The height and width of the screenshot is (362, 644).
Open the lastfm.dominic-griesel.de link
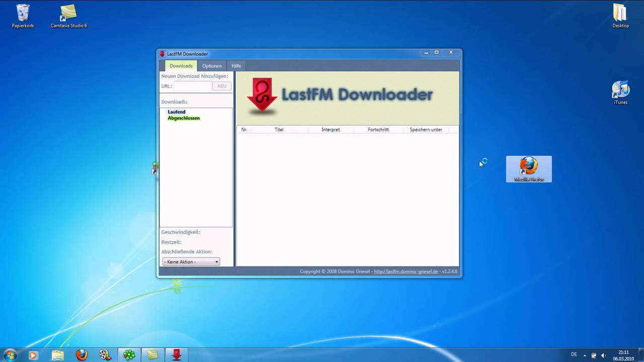(406, 271)
